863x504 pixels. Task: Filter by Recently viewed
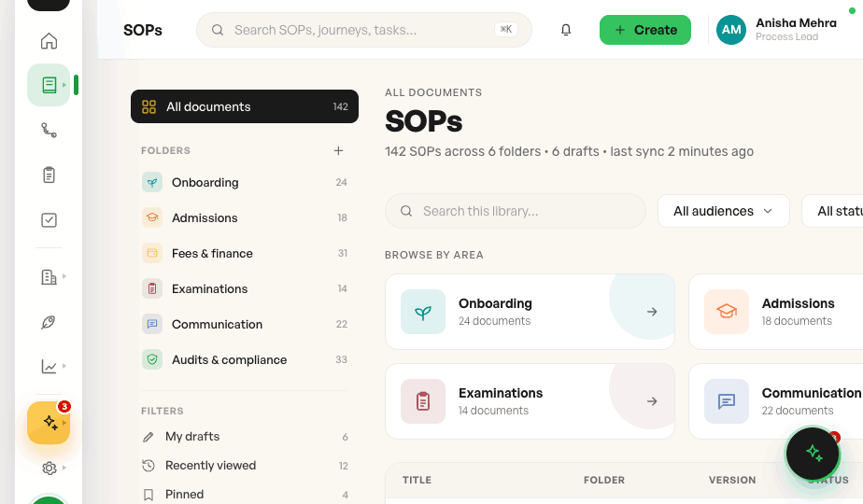pyautogui.click(x=245, y=466)
